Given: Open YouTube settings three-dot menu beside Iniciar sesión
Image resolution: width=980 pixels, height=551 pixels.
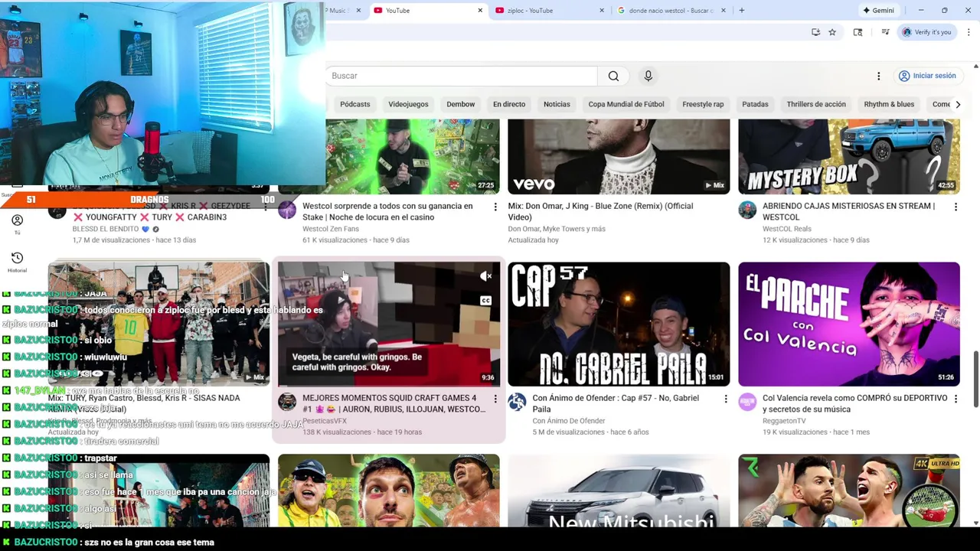Looking at the screenshot, I should click(x=878, y=76).
